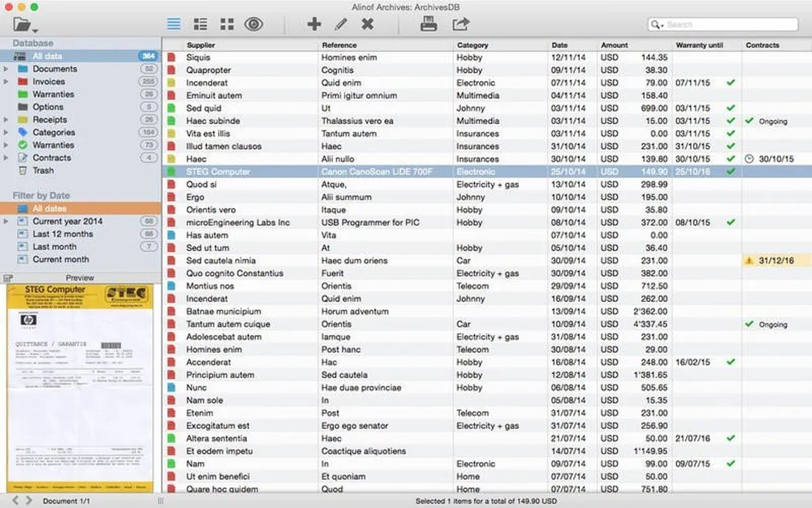The image size is (812, 508).
Task: Sort by the Reference column header
Action: [386, 45]
